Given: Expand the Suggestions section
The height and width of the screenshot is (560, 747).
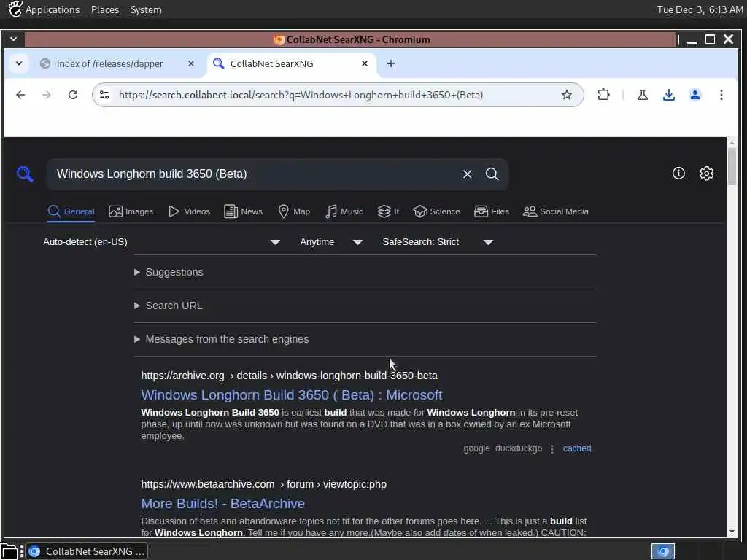Looking at the screenshot, I should (169, 272).
